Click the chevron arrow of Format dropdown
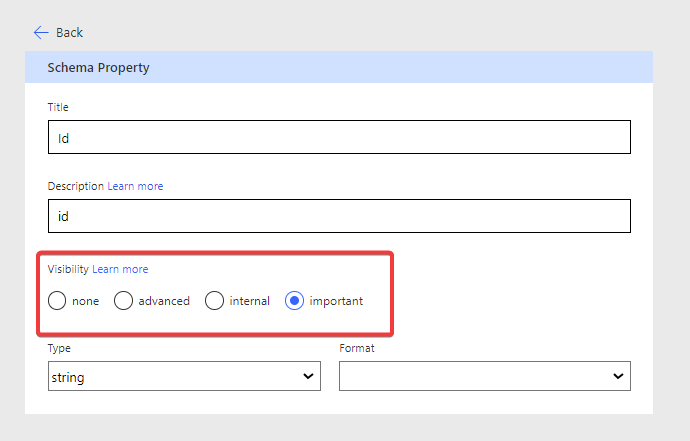Image resolution: width=690 pixels, height=441 pixels. coord(617,377)
